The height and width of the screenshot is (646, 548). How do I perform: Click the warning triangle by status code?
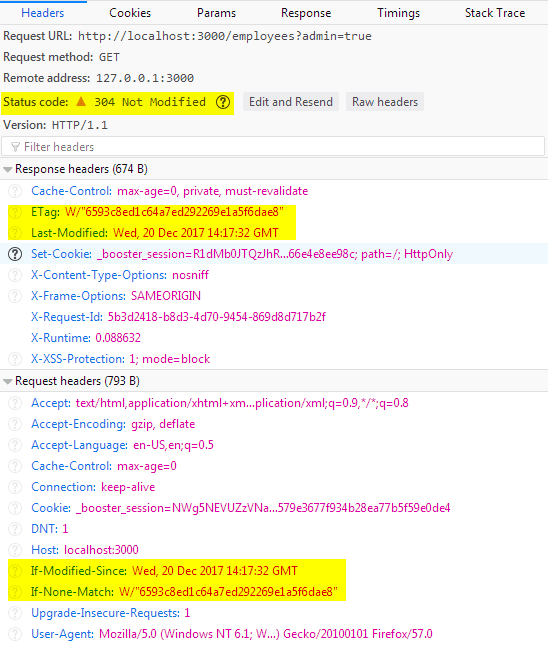click(x=81, y=101)
